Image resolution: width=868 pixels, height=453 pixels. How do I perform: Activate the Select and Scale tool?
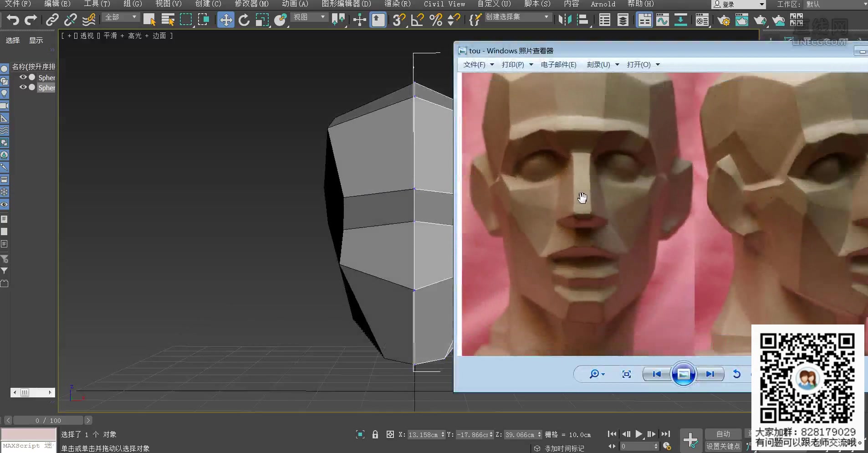pos(262,20)
